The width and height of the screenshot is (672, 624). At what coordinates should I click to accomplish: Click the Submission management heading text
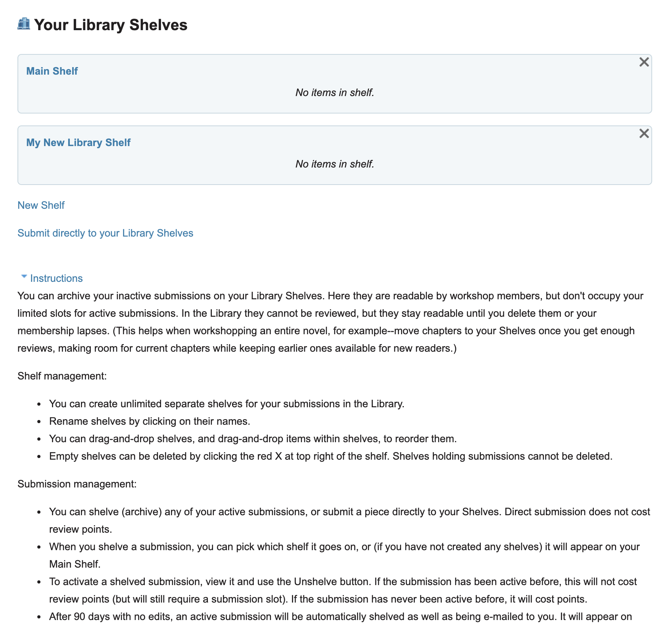tap(77, 484)
